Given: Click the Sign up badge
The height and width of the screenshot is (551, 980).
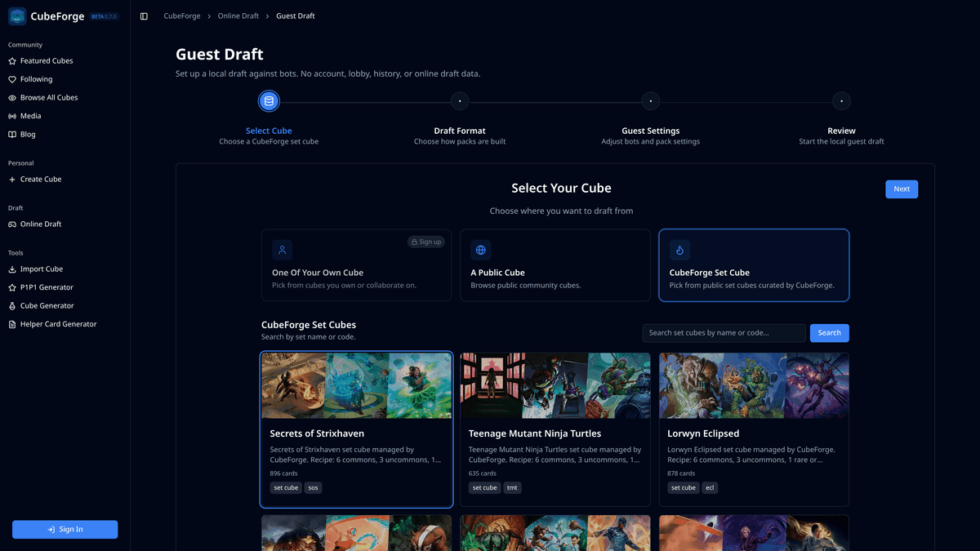Looking at the screenshot, I should click(426, 242).
